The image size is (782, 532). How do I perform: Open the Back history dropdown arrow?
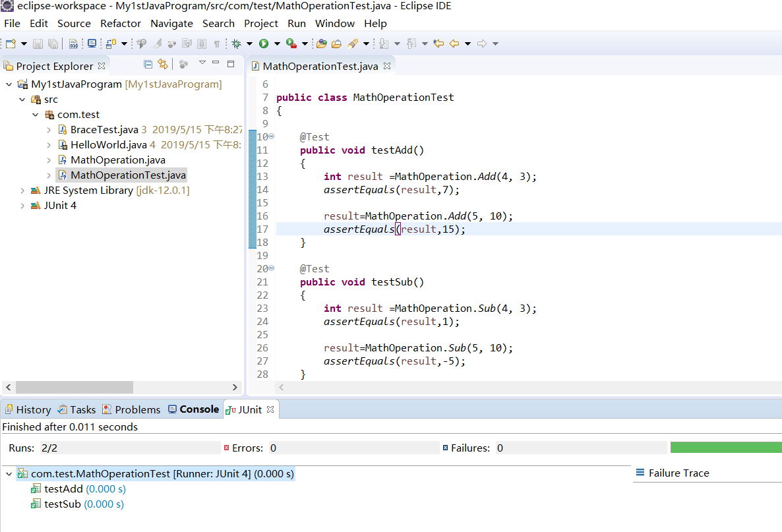pyautogui.click(x=467, y=44)
